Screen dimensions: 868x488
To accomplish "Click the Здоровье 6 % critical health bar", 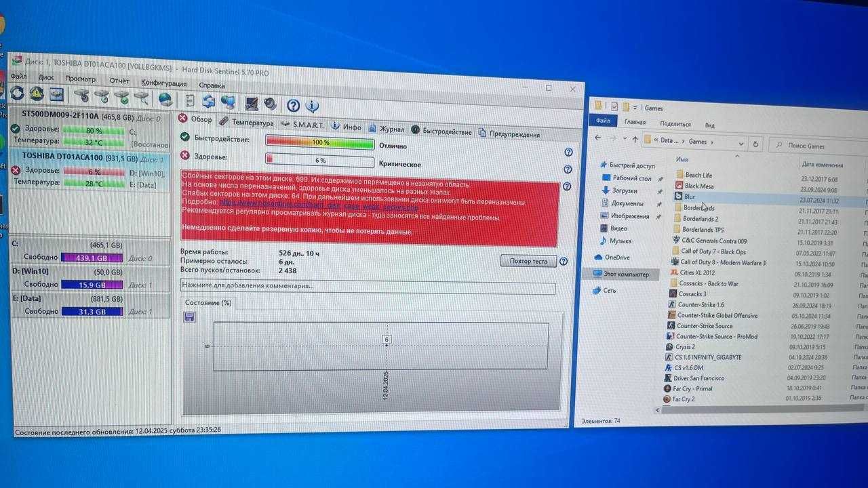I will (319, 161).
